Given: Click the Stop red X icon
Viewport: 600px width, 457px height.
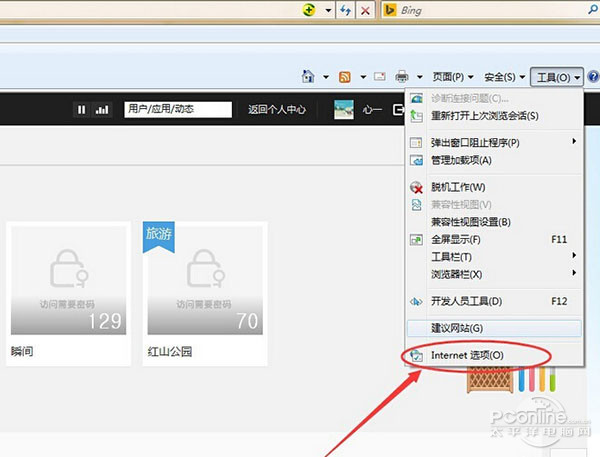Looking at the screenshot, I should pyautogui.click(x=365, y=11).
